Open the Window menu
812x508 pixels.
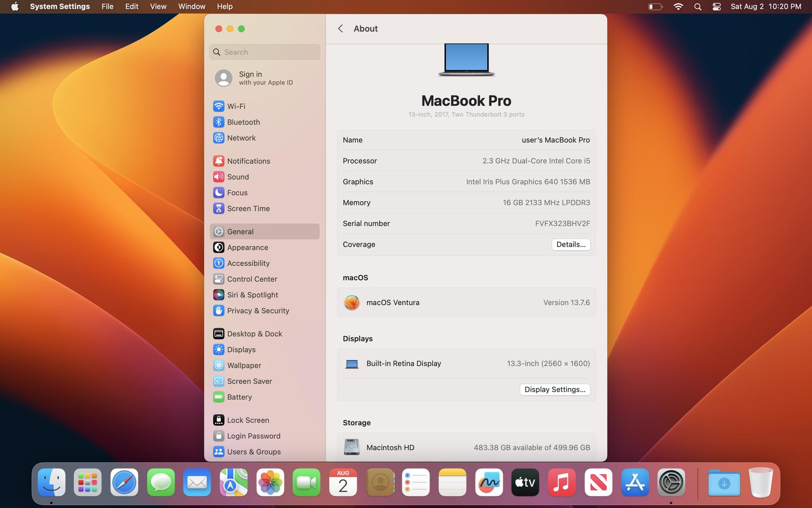tap(192, 7)
